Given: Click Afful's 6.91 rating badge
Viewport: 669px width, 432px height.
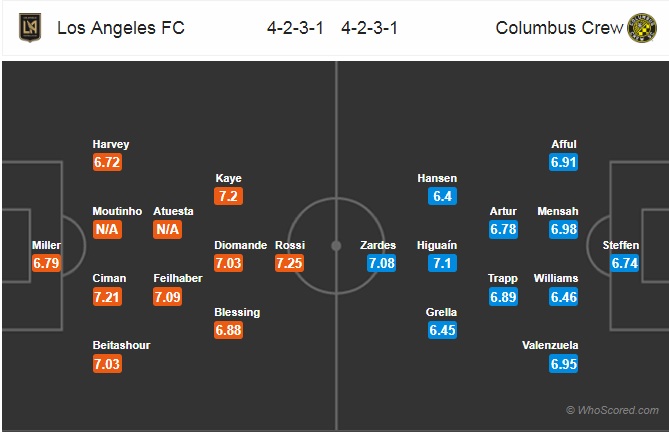Looking at the screenshot, I should [x=564, y=162].
